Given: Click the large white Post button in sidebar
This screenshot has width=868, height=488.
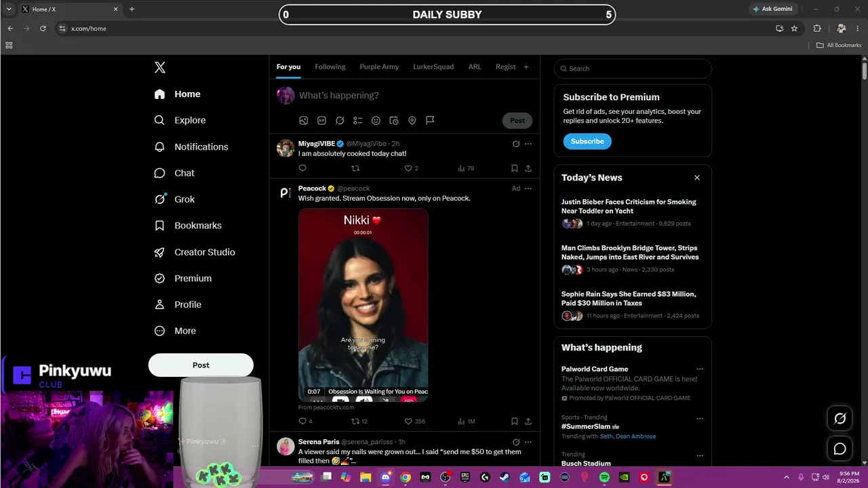Looking at the screenshot, I should click(x=201, y=365).
